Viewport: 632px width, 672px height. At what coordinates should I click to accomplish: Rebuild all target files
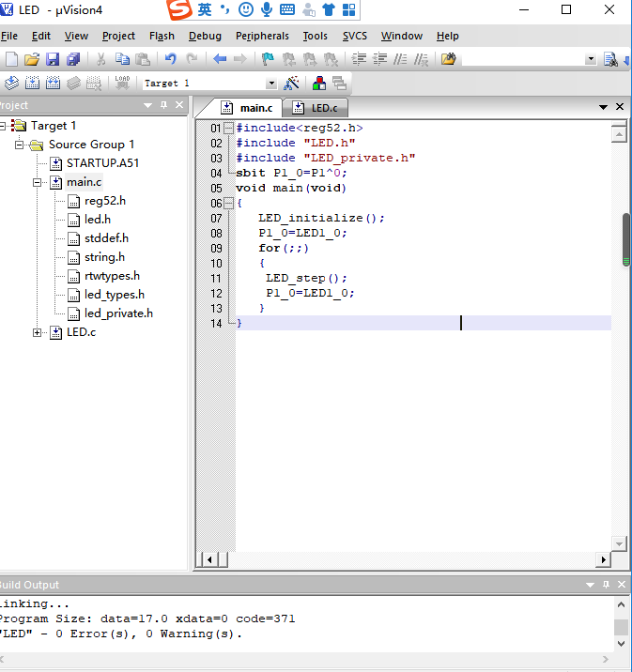coord(53,83)
